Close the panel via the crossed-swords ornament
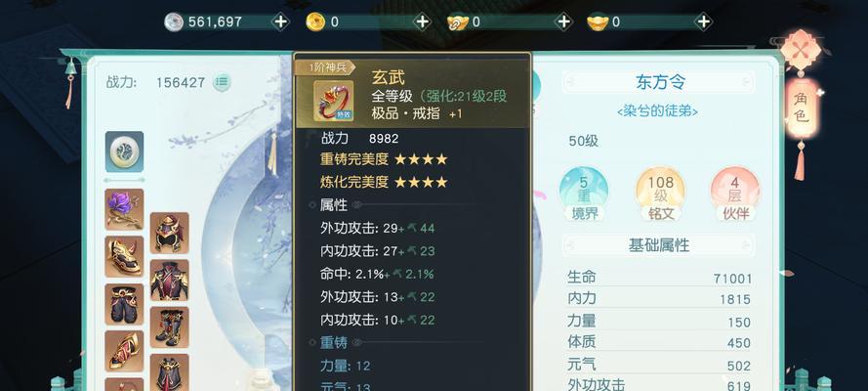 coord(801,50)
